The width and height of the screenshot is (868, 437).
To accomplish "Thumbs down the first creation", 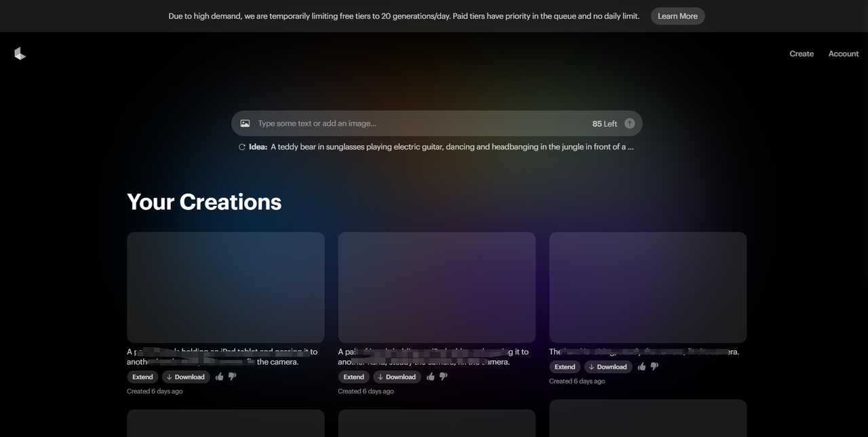I will click(232, 377).
